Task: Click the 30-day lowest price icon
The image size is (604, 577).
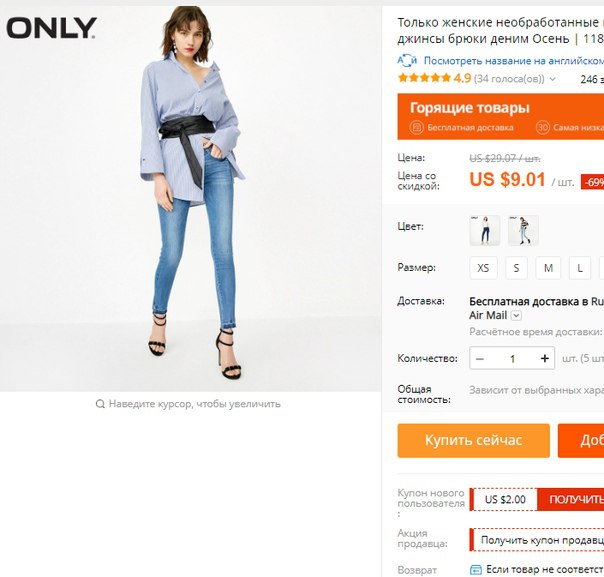Action: coord(542,127)
